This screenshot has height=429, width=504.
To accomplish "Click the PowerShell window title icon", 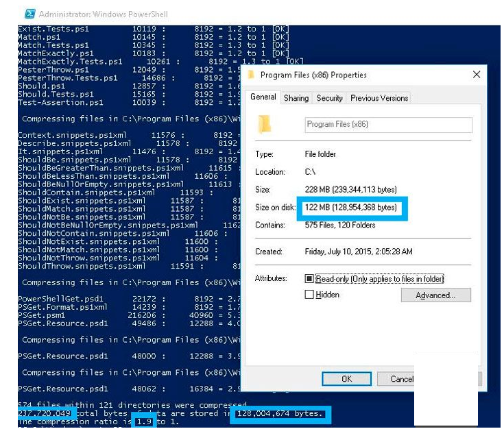I will [x=30, y=14].
